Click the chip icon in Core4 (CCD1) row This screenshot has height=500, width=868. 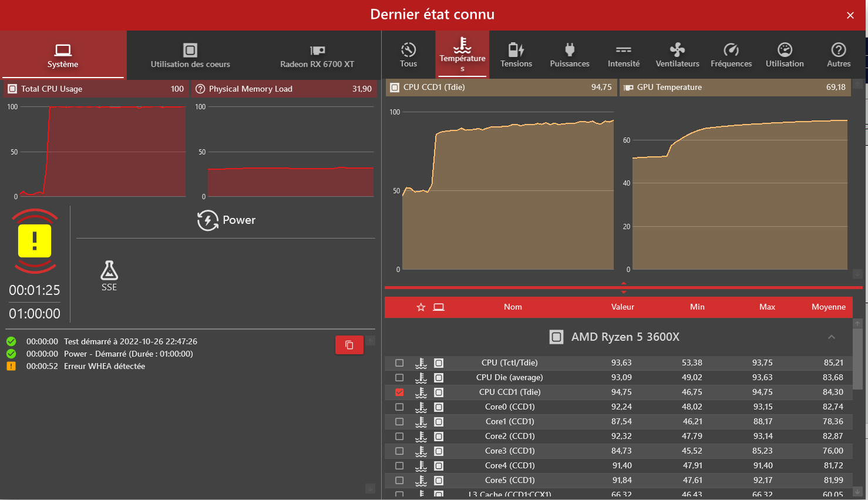[439, 466]
